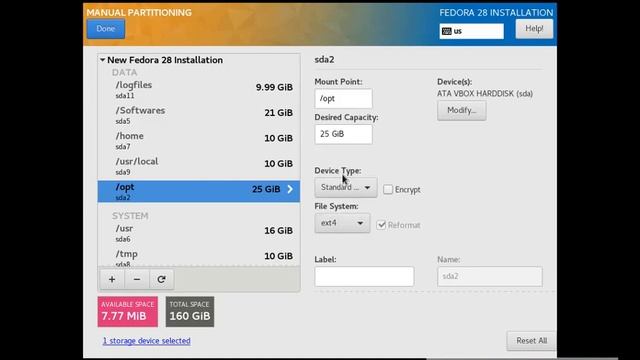Viewport: 640px width, 360px height.
Task: Click the keyboard layout icon next to us
Action: (x=447, y=31)
